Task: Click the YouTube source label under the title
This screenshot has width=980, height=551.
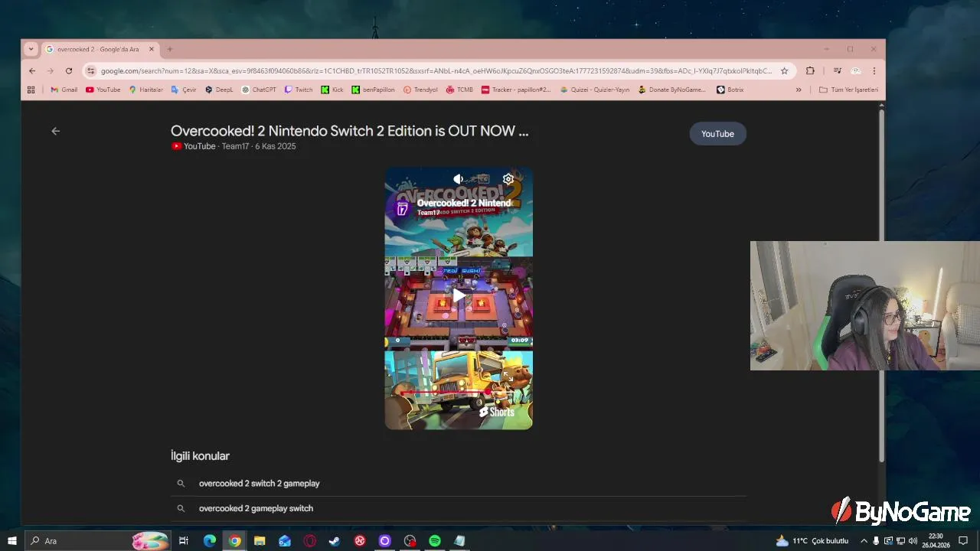Action: coord(194,146)
